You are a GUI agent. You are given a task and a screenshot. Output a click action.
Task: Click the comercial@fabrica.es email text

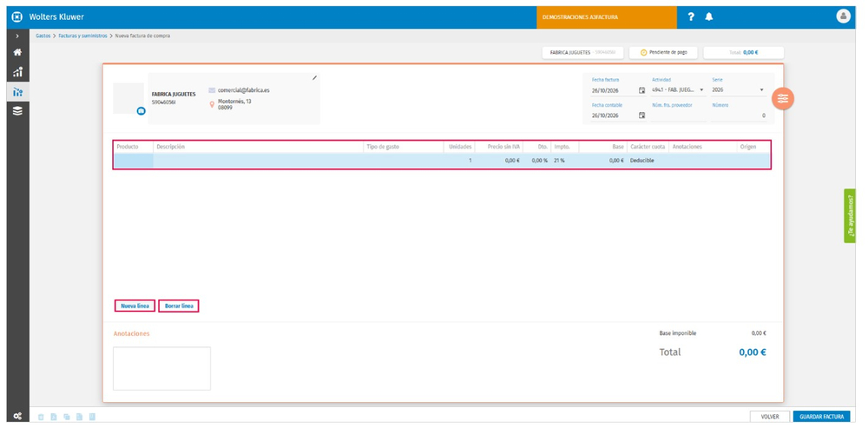coord(244,89)
